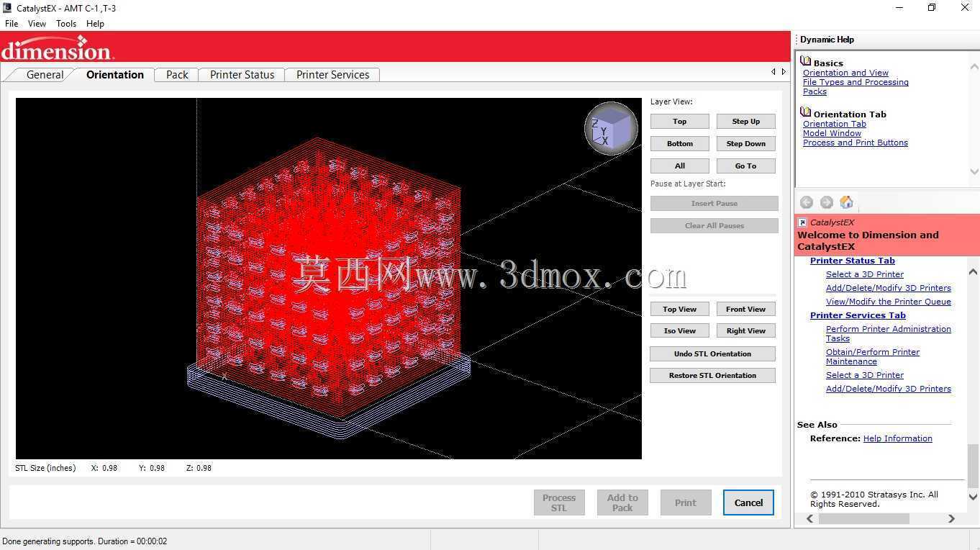
Task: Click Undo STL Orientation
Action: point(712,354)
